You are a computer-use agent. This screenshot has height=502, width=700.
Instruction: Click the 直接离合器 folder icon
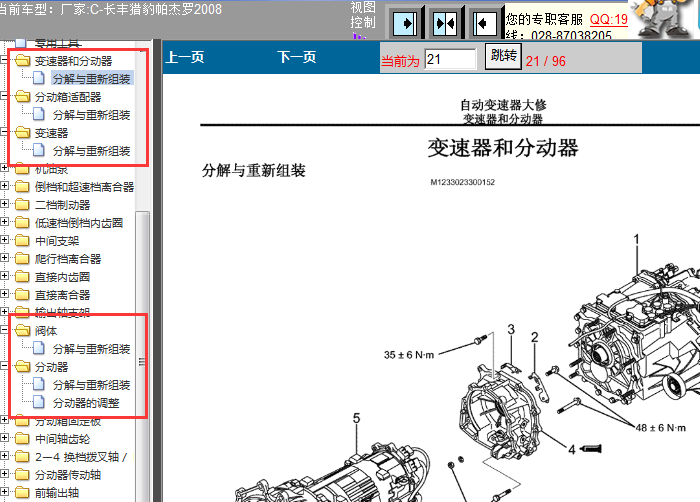pos(22,294)
